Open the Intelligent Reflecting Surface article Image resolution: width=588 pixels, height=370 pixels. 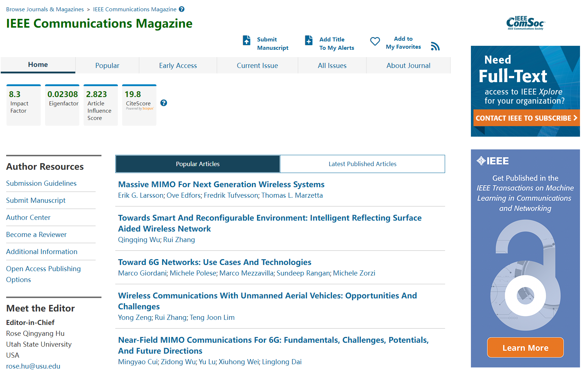point(270,223)
